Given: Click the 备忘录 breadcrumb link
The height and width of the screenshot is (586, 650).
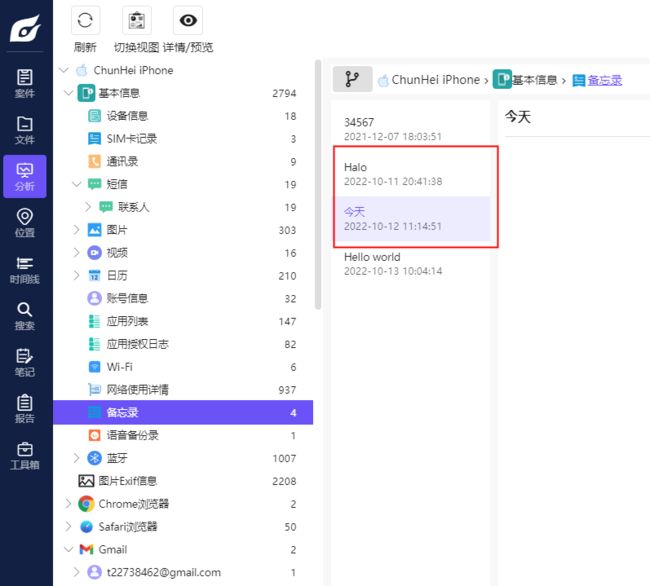Looking at the screenshot, I should pyautogui.click(x=605, y=80).
